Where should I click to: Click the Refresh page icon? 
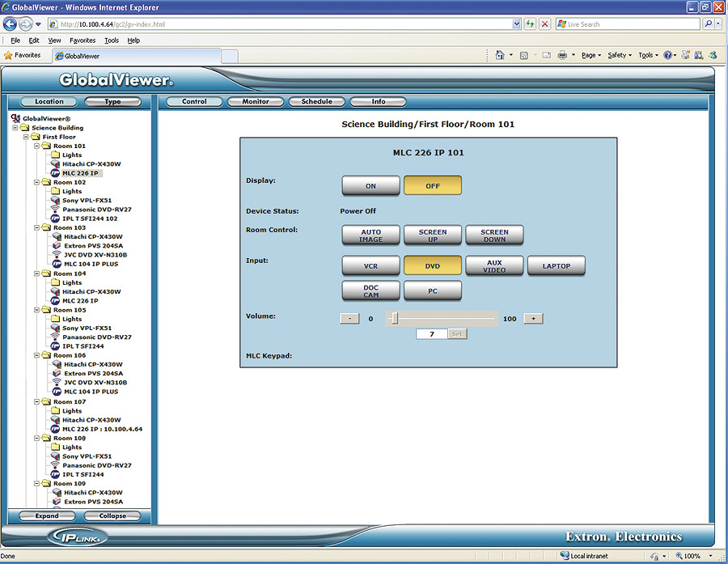[x=530, y=24]
